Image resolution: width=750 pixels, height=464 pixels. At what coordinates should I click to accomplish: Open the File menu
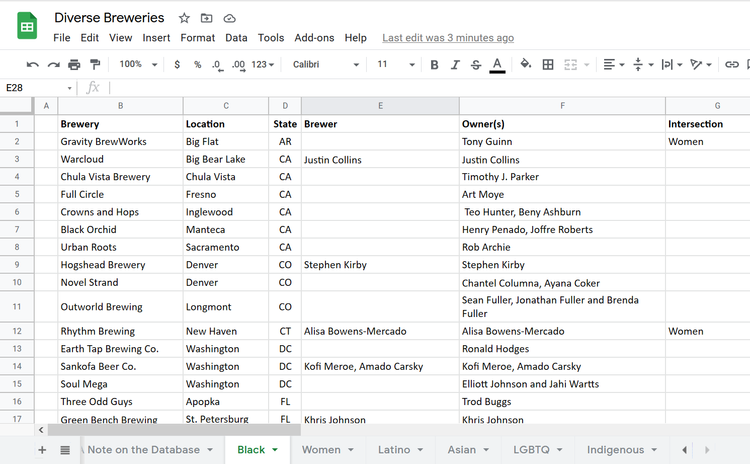[62, 38]
